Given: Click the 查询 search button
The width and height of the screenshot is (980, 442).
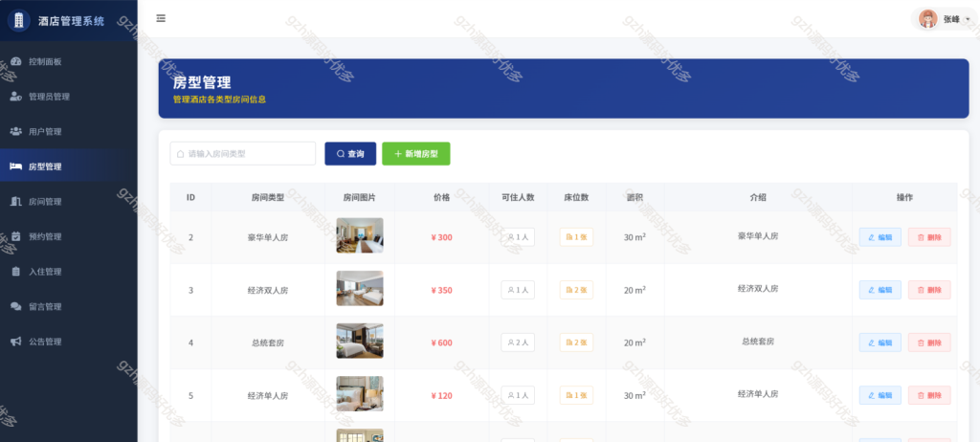Looking at the screenshot, I should (x=350, y=153).
